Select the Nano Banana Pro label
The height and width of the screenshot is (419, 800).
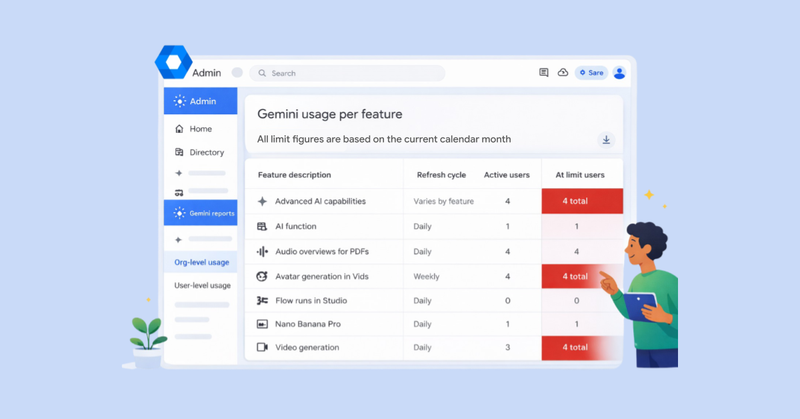pos(308,324)
